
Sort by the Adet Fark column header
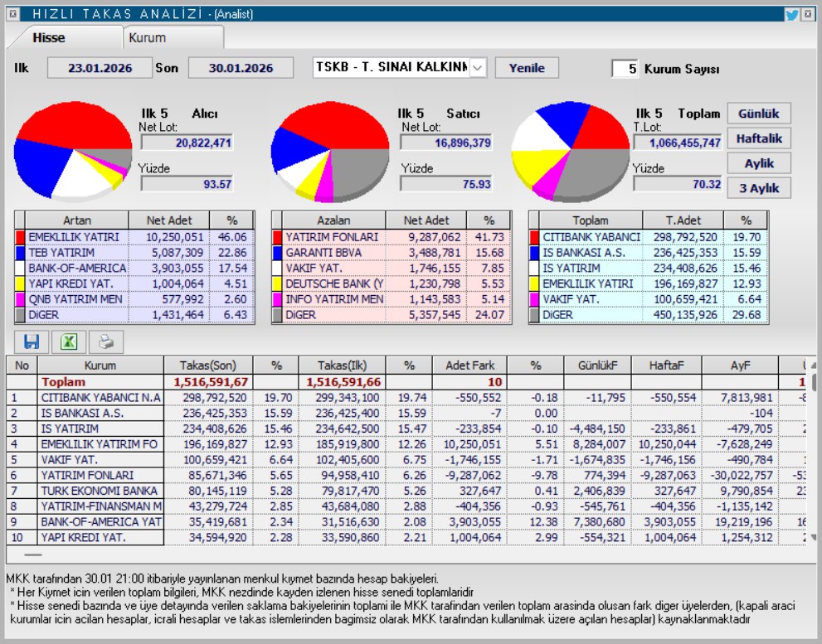[x=469, y=366]
